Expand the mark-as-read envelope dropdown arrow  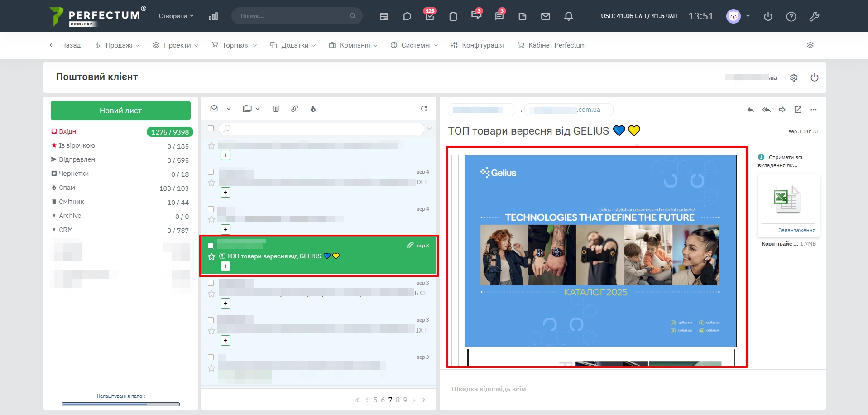click(x=229, y=109)
